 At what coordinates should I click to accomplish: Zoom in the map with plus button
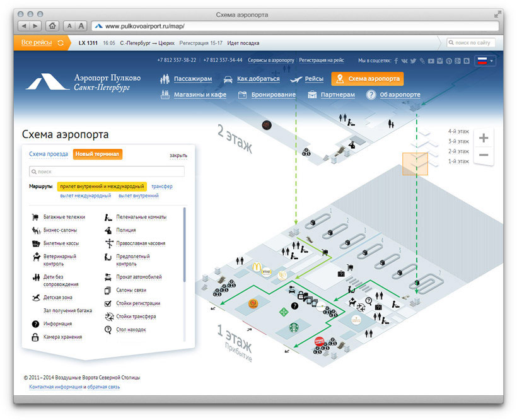click(484, 138)
